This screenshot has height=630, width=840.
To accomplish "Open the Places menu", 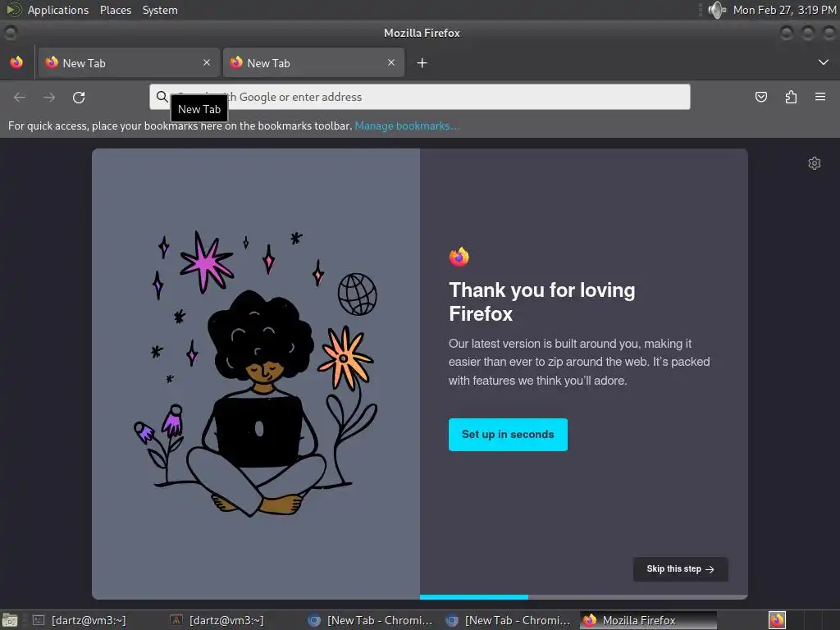I will point(115,10).
